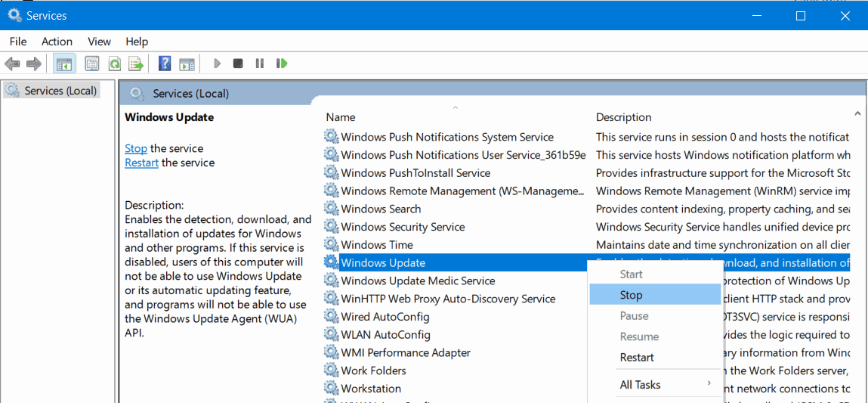Screen dimensions: 868x403
Task: Open the Help menu
Action: click(x=137, y=41)
